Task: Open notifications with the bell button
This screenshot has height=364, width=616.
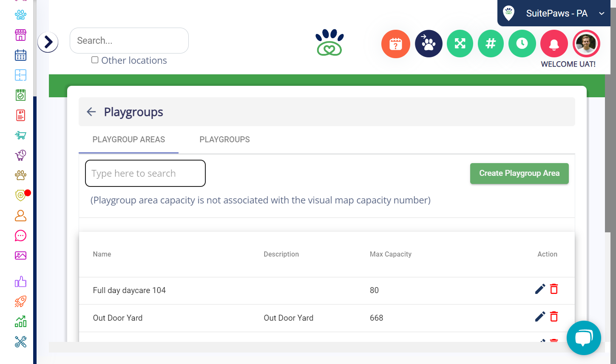Action: [x=554, y=44]
